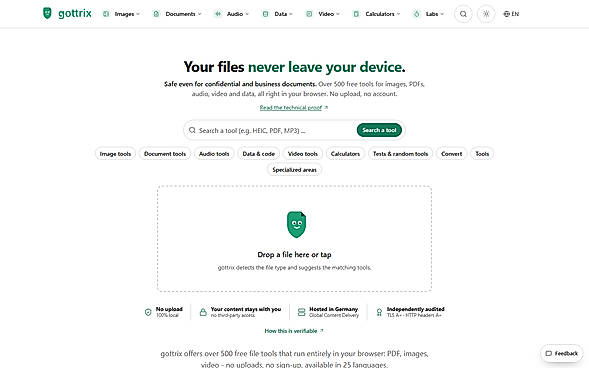Click the Calculators menu icon

(356, 14)
